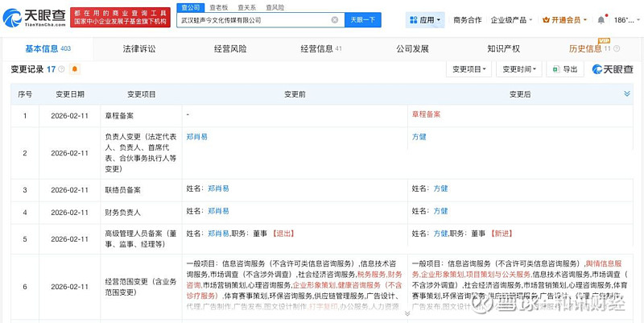Screen dimensions: 644x323
Task: Open the 知识产权 tab
Action: pyautogui.click(x=504, y=49)
